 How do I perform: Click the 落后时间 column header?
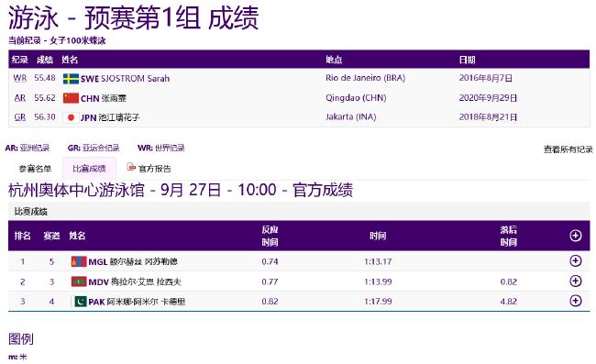coord(508,236)
